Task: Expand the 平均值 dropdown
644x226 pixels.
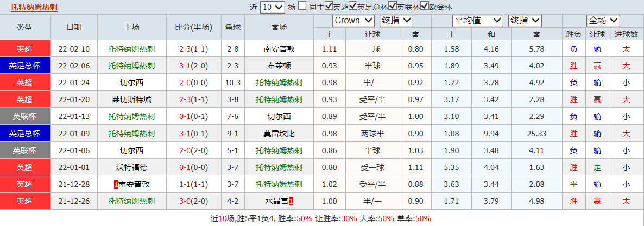Action: pyautogui.click(x=478, y=21)
